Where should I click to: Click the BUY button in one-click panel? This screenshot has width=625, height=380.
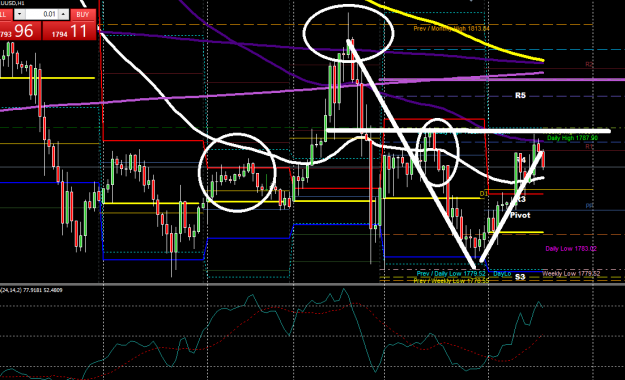click(83, 15)
